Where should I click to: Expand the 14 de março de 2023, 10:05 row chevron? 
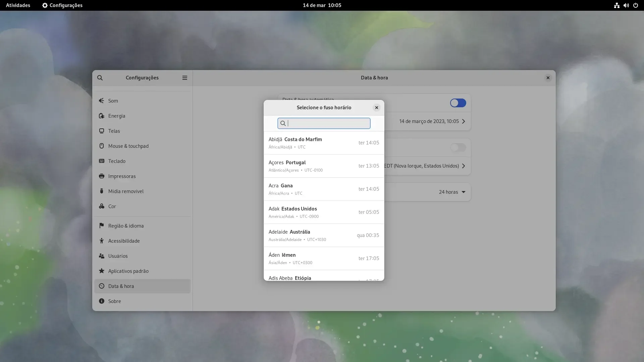(464, 121)
